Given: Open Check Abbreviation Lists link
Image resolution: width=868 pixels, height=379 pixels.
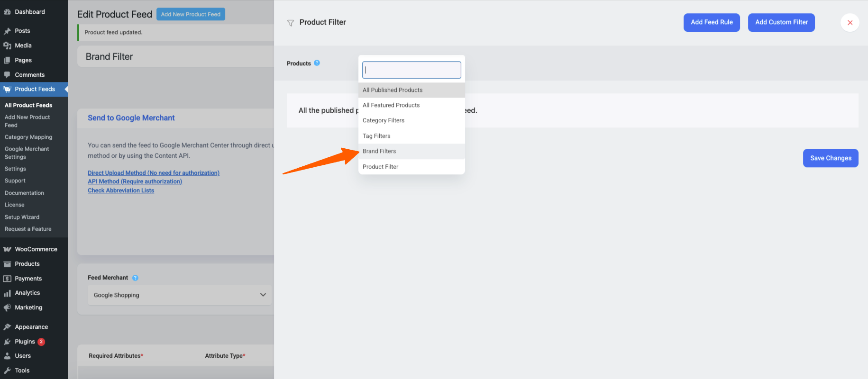Looking at the screenshot, I should (x=121, y=190).
